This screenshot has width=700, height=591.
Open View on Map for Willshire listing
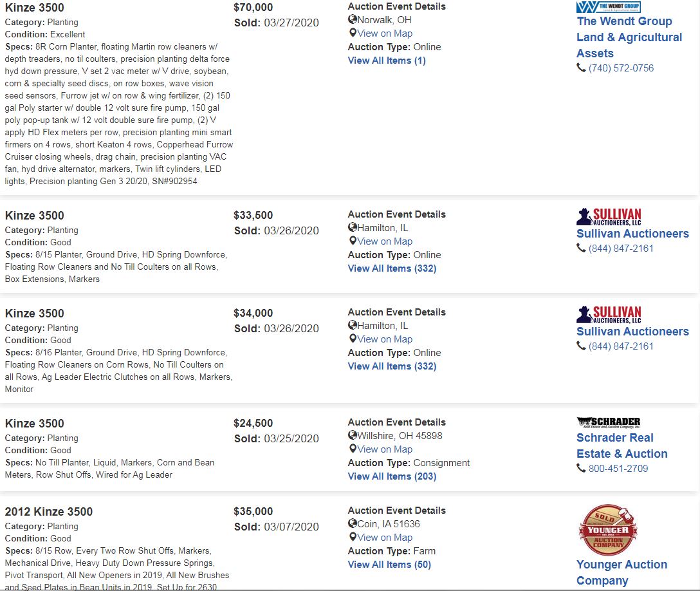[x=385, y=449]
